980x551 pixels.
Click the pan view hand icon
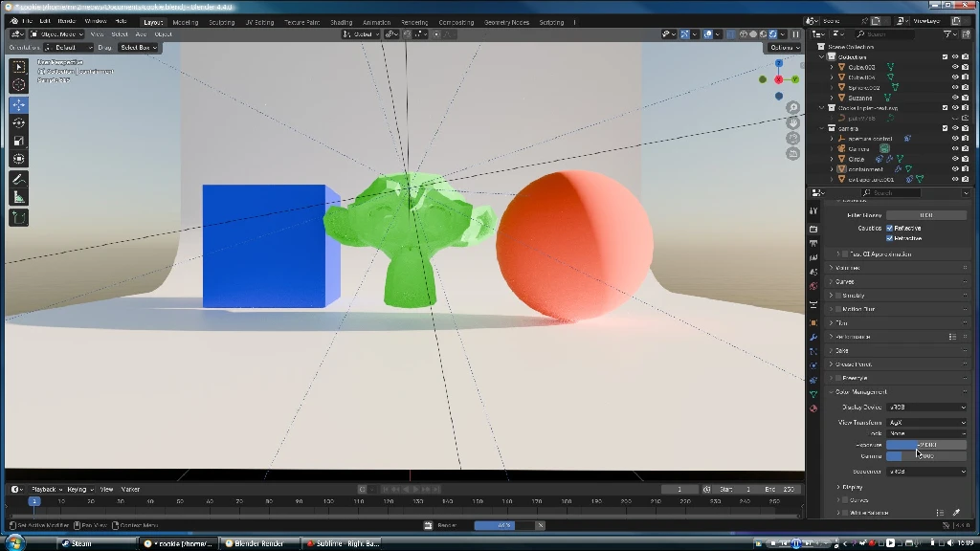click(792, 123)
